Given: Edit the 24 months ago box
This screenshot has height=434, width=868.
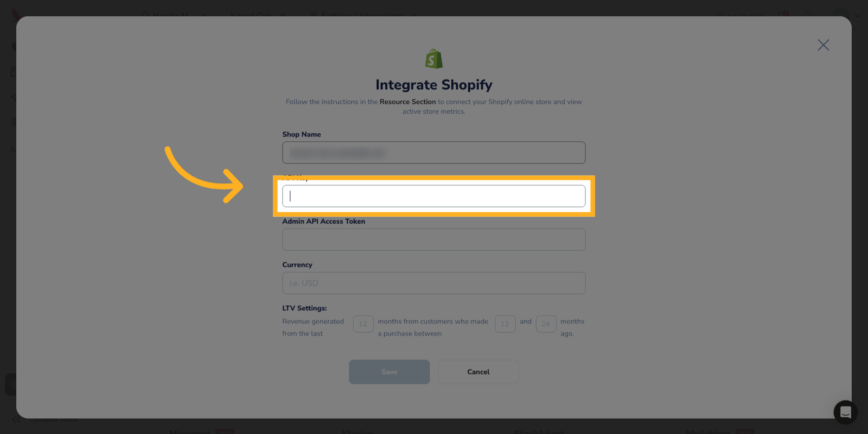Looking at the screenshot, I should 546,324.
